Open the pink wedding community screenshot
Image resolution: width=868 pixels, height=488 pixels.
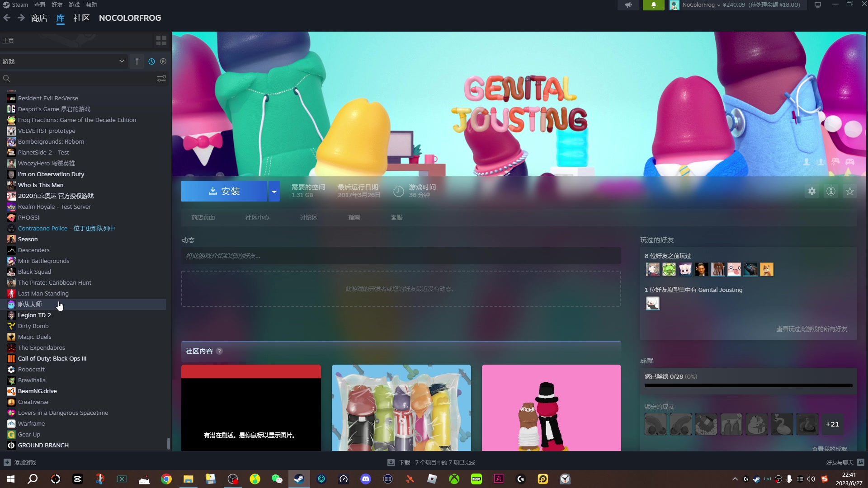click(552, 408)
